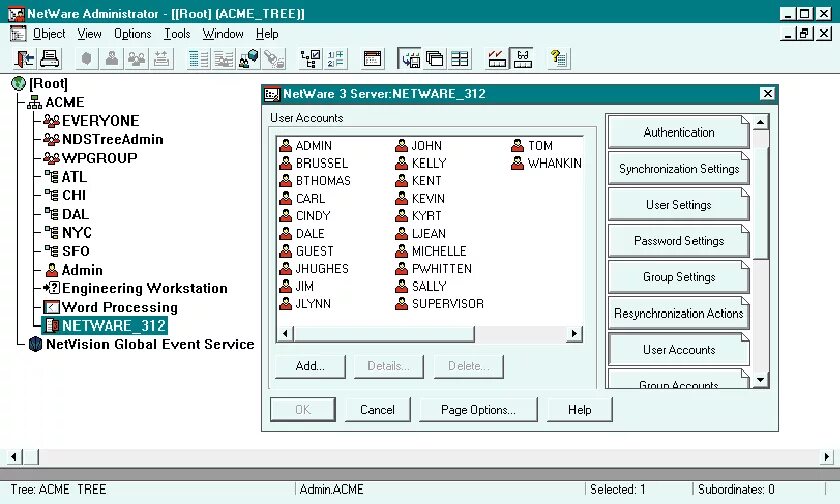The width and height of the screenshot is (840, 504).
Task: Open the User Settings page
Action: tap(679, 205)
